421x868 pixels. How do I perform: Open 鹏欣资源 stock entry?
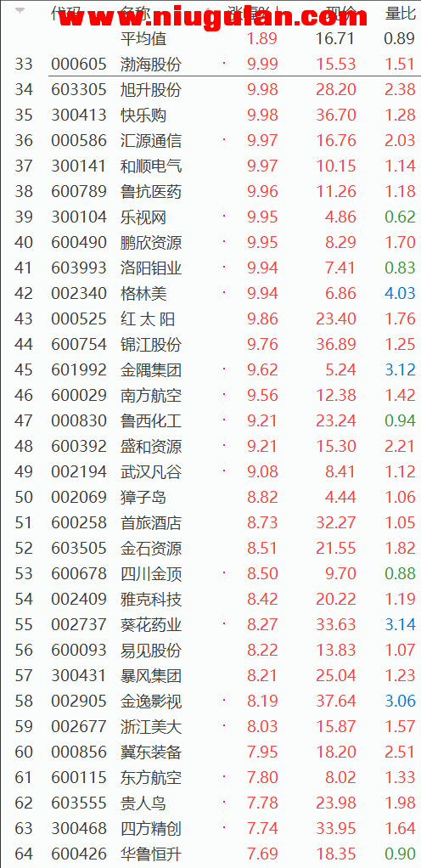pos(151,242)
